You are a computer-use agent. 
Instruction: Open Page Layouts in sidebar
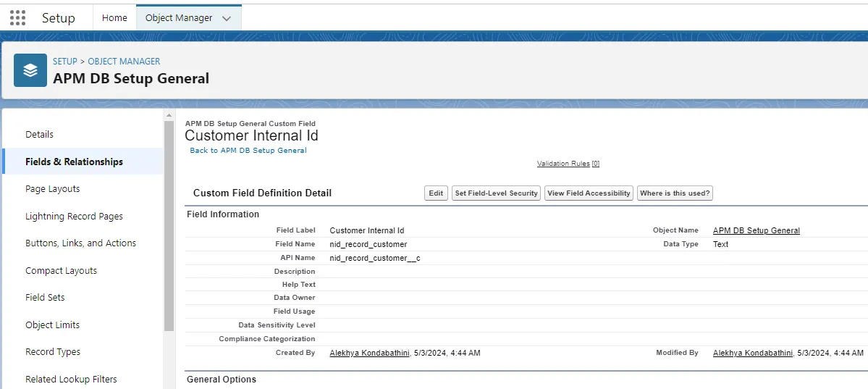(x=53, y=189)
